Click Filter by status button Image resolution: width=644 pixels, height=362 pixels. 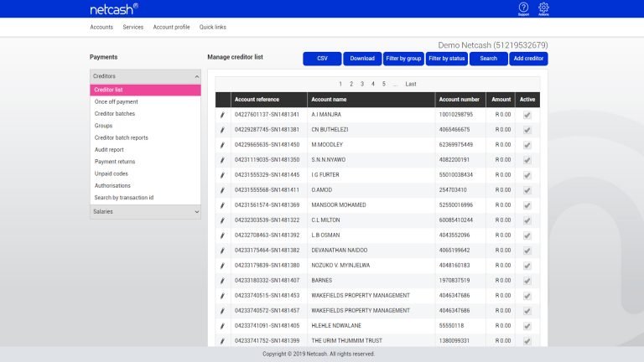446,59
